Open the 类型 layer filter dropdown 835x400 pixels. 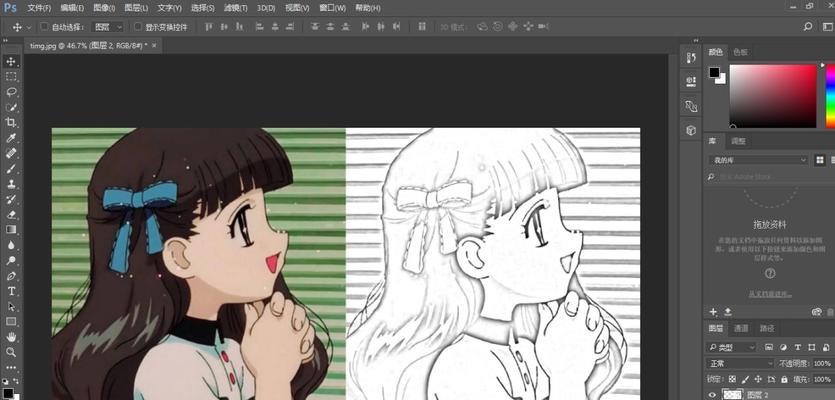(x=732, y=347)
